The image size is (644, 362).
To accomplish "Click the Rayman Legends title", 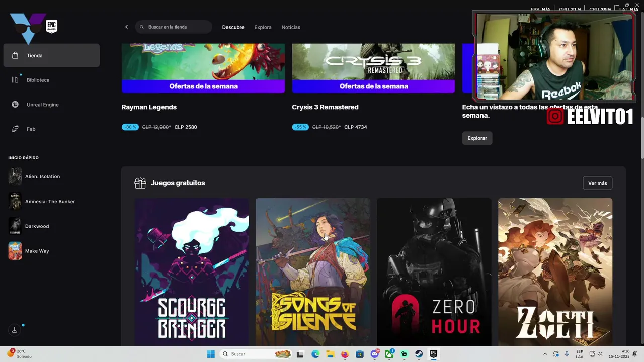I will click(149, 107).
